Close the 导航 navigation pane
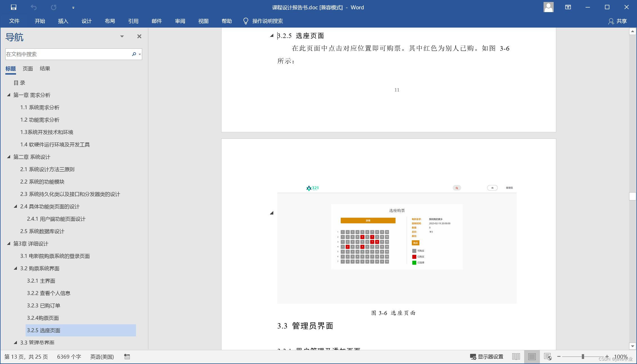Viewport: 637px width, 364px height. tap(139, 36)
